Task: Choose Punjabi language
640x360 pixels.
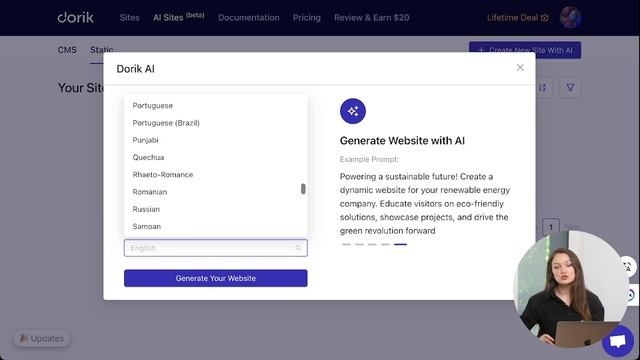Action: [216, 140]
